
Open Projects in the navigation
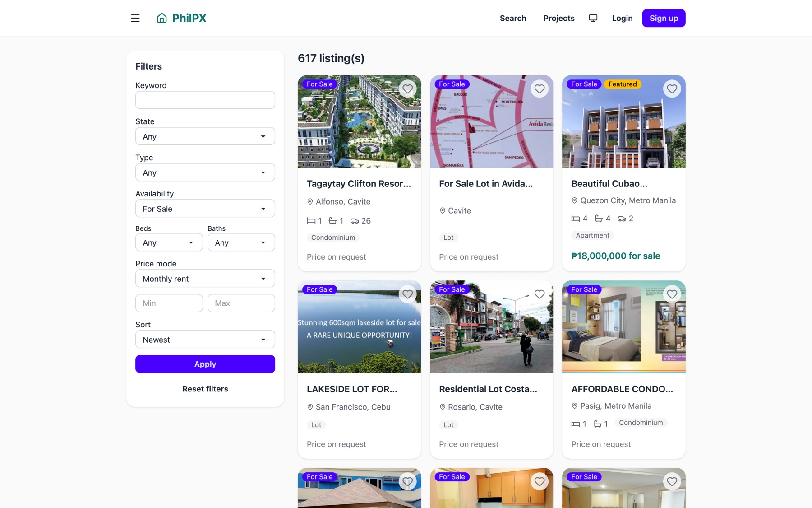[x=559, y=18]
